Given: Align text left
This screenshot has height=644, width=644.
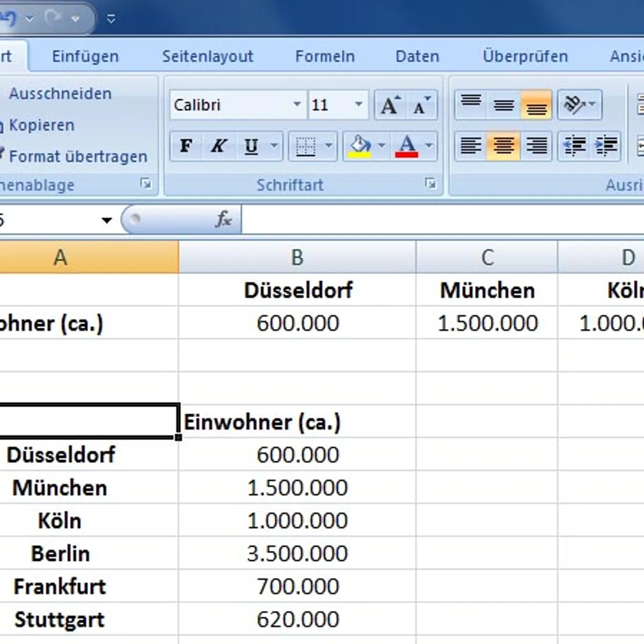Looking at the screenshot, I should pos(471,146).
